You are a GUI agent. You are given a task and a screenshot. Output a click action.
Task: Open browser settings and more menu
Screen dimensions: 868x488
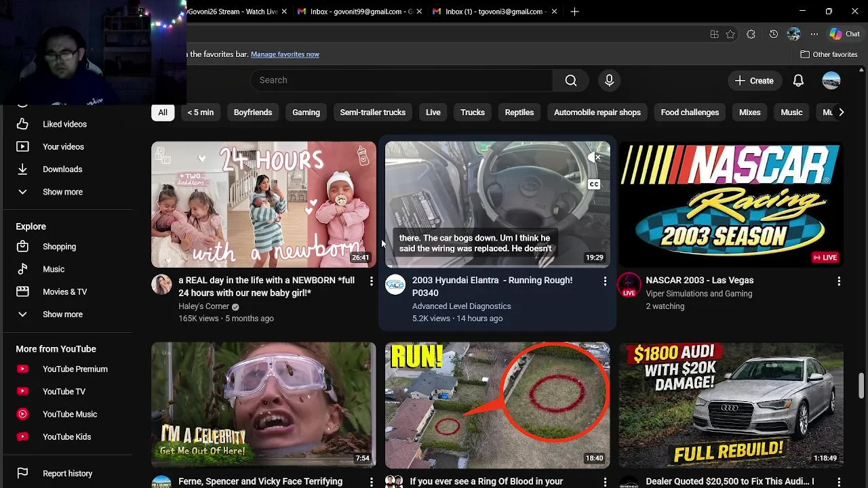click(814, 34)
